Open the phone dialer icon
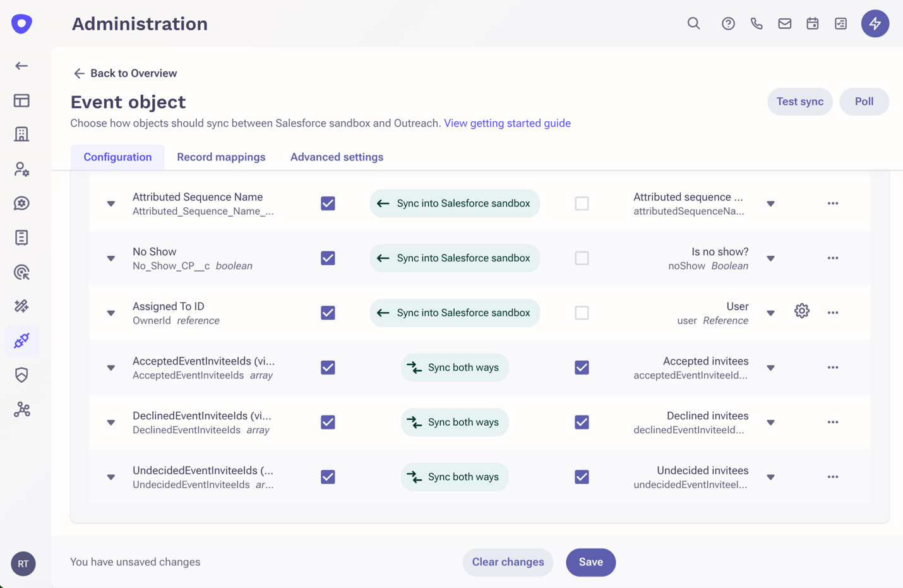The height and width of the screenshot is (588, 903). [x=756, y=23]
